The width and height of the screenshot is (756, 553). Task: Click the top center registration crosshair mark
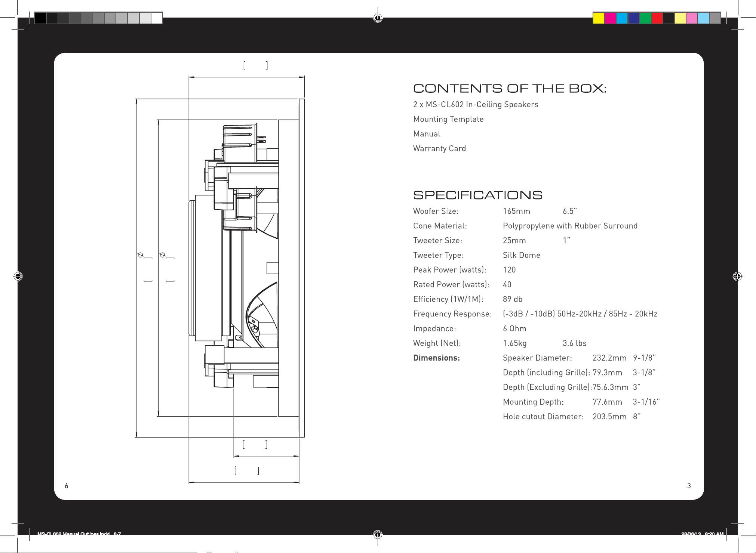pyautogui.click(x=378, y=18)
